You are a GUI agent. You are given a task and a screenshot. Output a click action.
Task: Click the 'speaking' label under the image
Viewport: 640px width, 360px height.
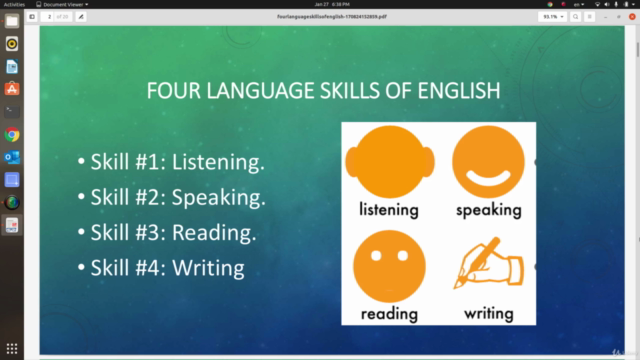click(x=489, y=211)
